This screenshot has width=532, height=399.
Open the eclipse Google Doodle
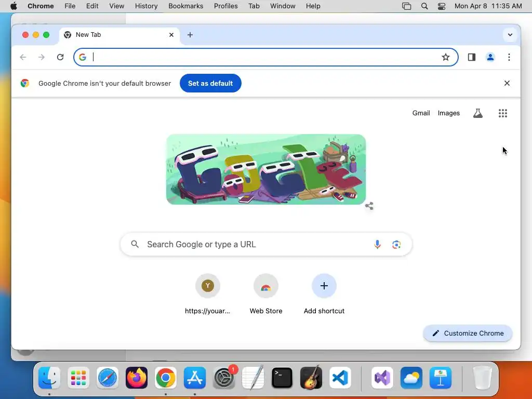(x=266, y=169)
